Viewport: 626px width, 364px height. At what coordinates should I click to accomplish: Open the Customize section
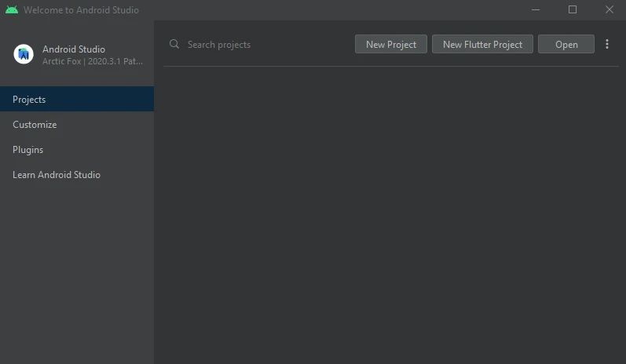coord(77,125)
